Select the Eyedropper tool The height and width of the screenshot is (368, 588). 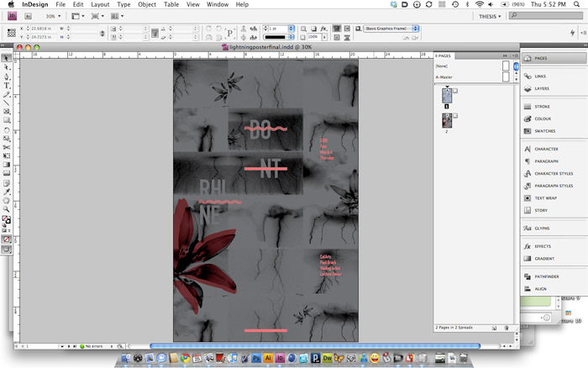[7, 192]
